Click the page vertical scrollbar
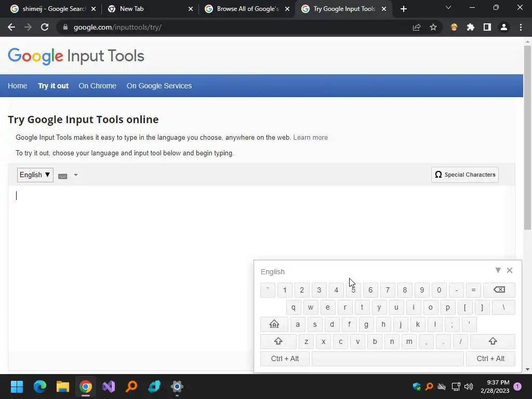532x399 pixels. tap(527, 137)
